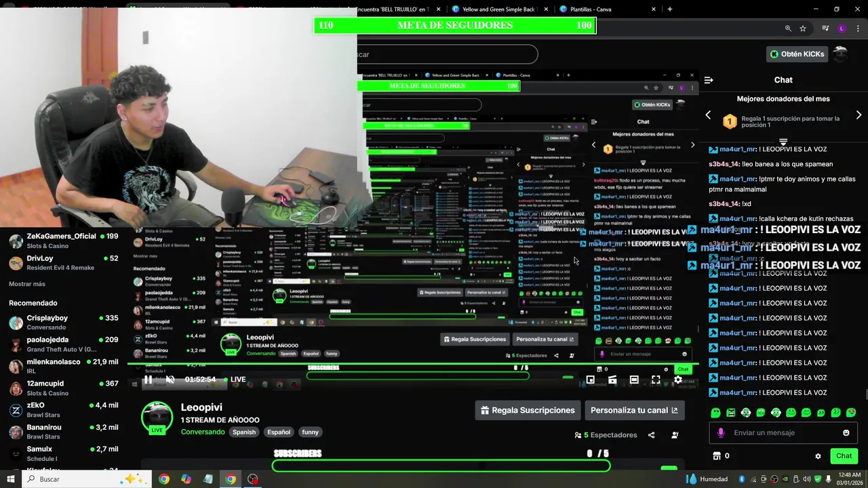This screenshot has width=868, height=488.
Task: Open the Humedad weather widget
Action: (x=707, y=479)
